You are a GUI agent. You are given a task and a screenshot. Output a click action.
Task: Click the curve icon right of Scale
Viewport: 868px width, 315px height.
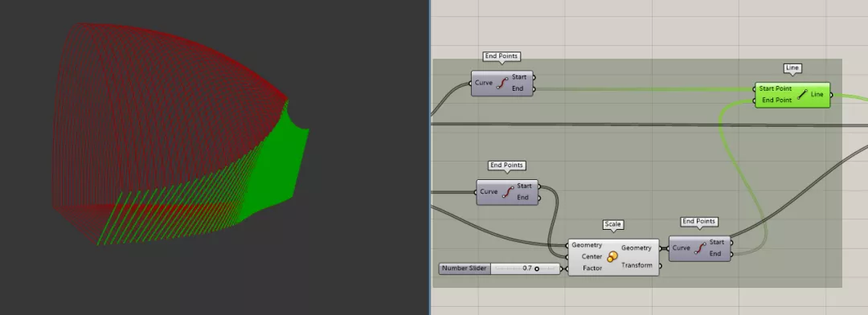click(700, 248)
